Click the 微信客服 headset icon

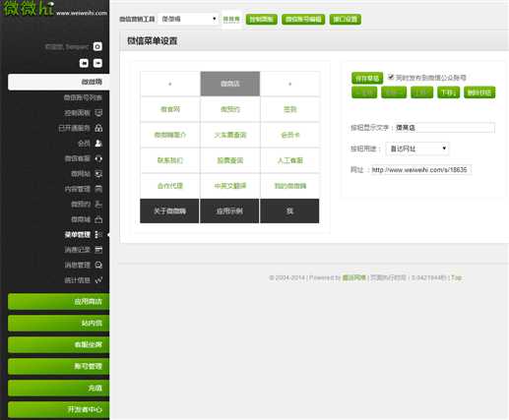[x=98, y=158]
